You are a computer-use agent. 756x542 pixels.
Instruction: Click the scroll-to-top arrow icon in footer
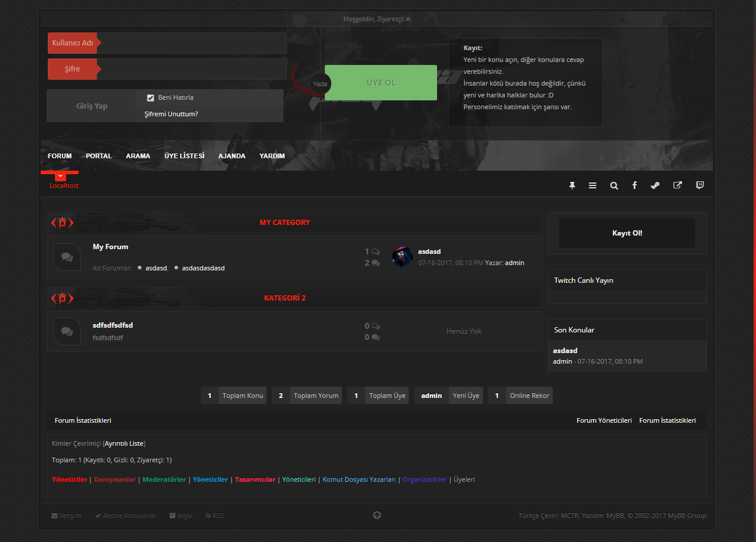click(x=377, y=515)
